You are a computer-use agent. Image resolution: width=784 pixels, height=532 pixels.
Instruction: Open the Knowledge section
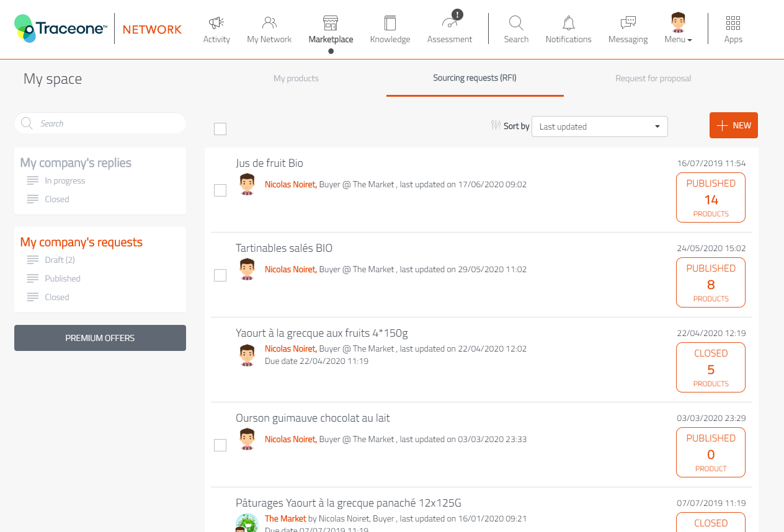[390, 29]
